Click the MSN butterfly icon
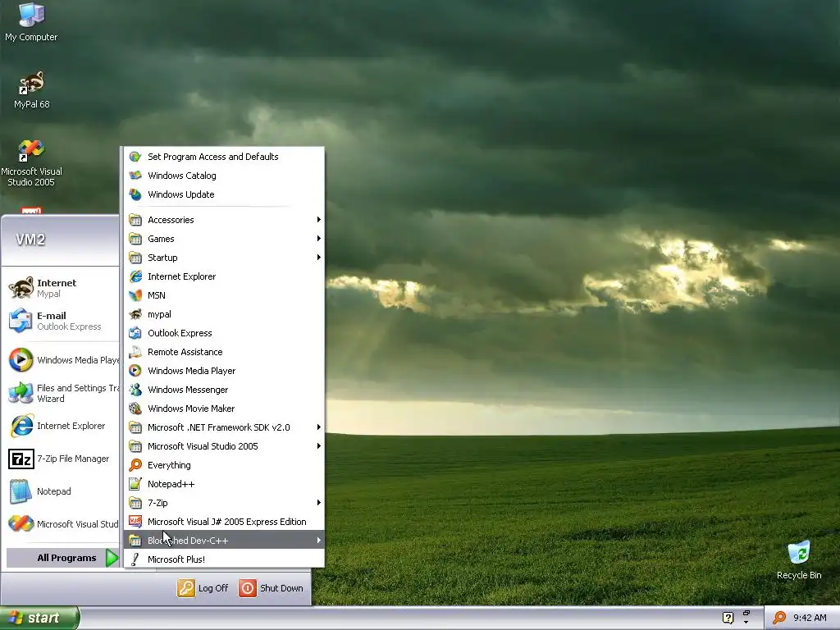The width and height of the screenshot is (840, 630). 135,295
